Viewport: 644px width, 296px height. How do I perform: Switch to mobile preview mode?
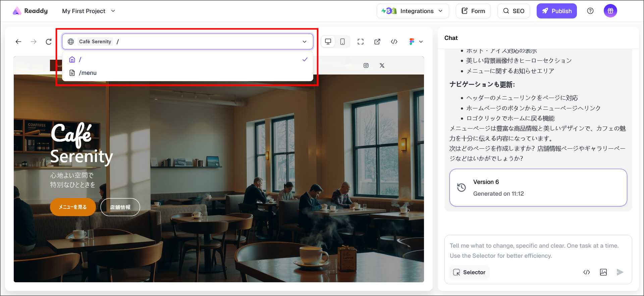coord(342,42)
